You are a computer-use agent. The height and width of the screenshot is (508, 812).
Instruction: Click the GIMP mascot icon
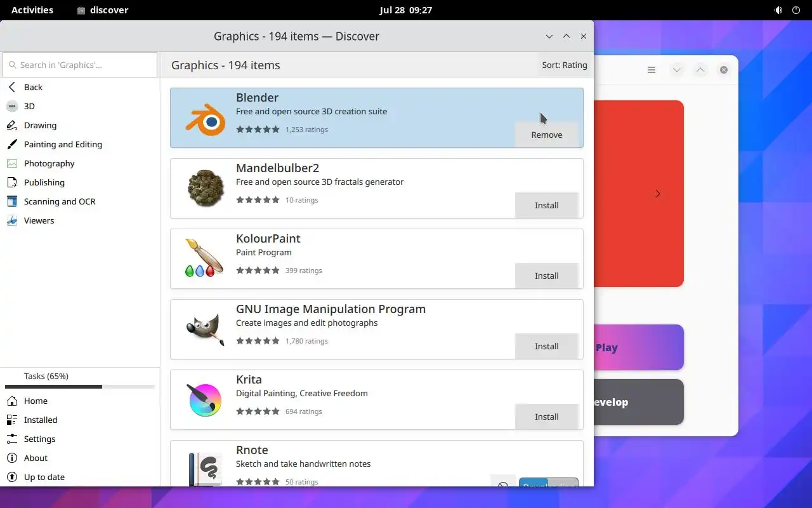click(205, 329)
